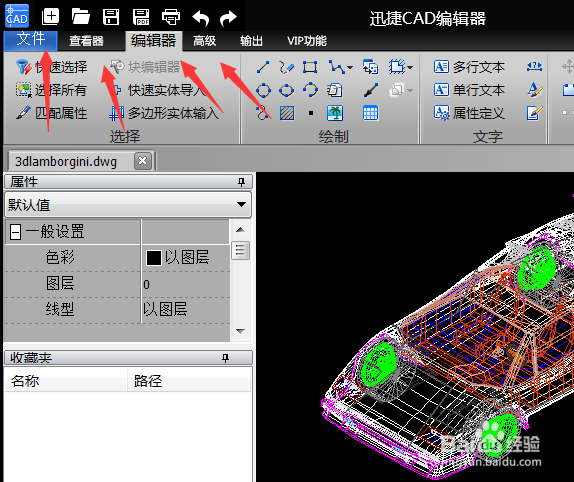
Task: Pin the 收藏夹 favorites panel
Action: [x=226, y=358]
